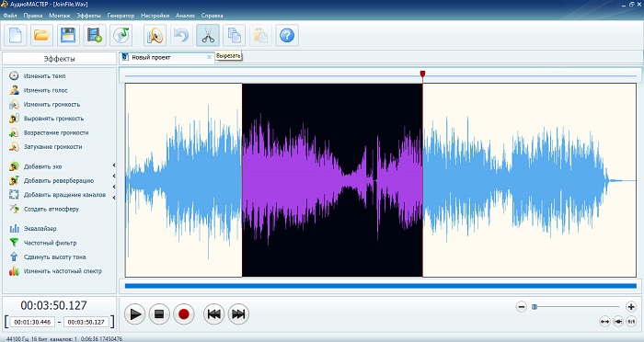Open the Монтаж menu

[60, 16]
